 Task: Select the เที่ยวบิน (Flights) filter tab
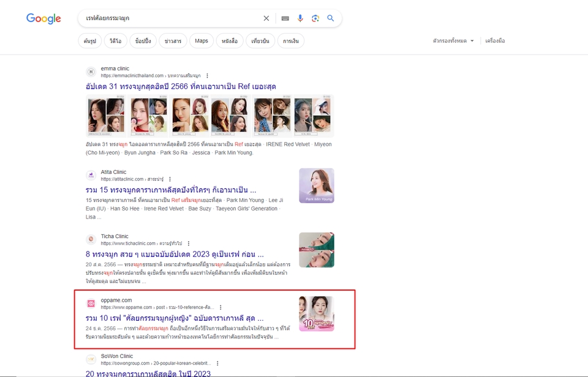pos(260,41)
